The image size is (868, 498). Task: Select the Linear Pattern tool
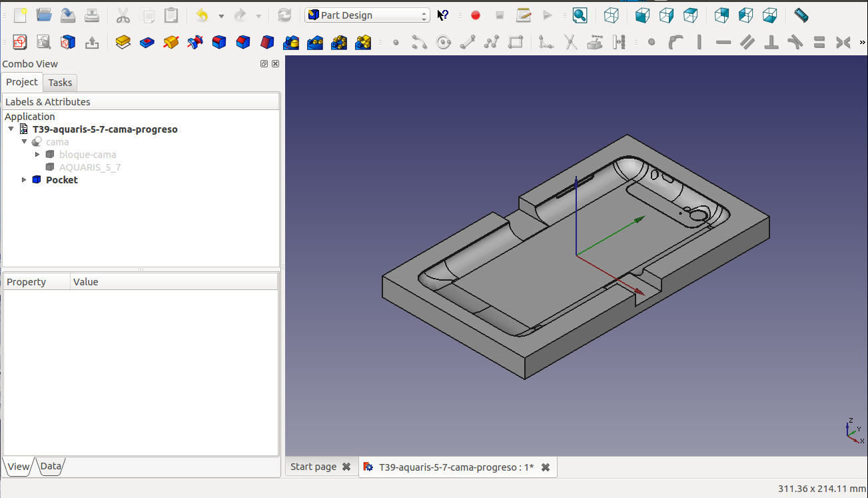314,43
